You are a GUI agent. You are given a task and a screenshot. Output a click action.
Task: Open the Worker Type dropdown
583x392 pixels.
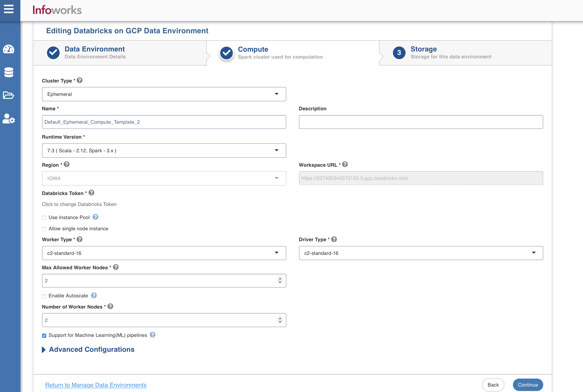tap(164, 253)
